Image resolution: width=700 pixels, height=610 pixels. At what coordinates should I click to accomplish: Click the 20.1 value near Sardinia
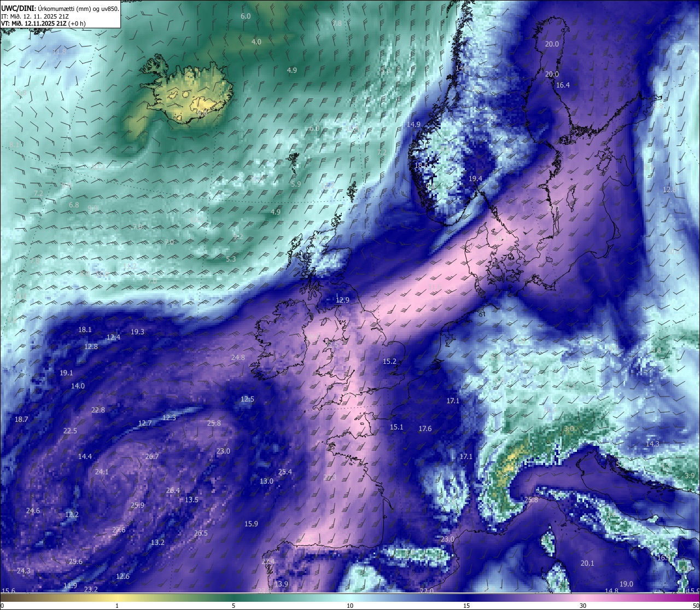[587, 563]
